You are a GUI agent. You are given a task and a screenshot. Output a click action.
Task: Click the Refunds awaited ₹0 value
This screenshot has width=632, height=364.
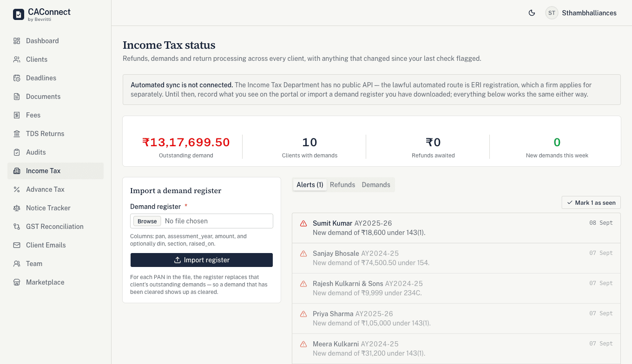433,142
